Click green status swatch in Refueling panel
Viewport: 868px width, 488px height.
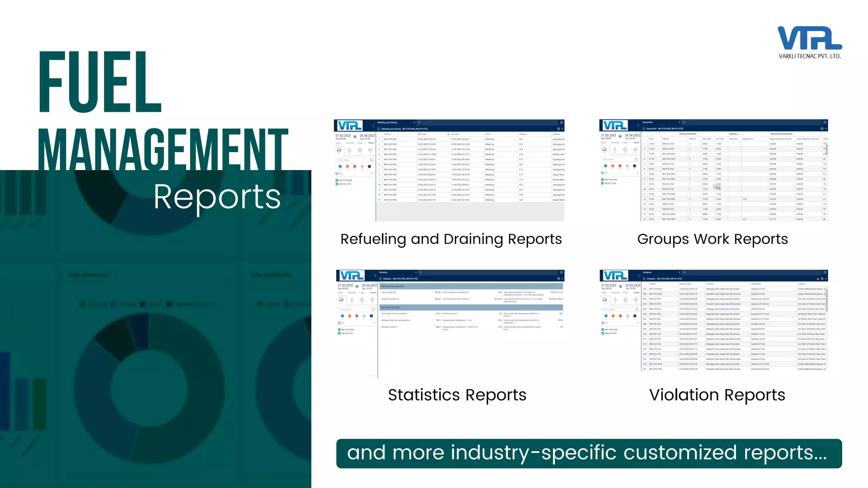(340, 166)
